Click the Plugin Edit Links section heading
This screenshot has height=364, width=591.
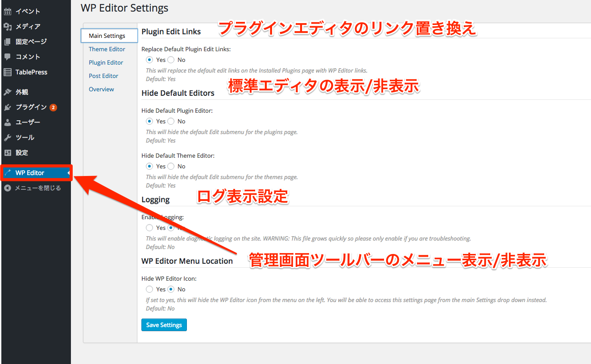point(171,32)
